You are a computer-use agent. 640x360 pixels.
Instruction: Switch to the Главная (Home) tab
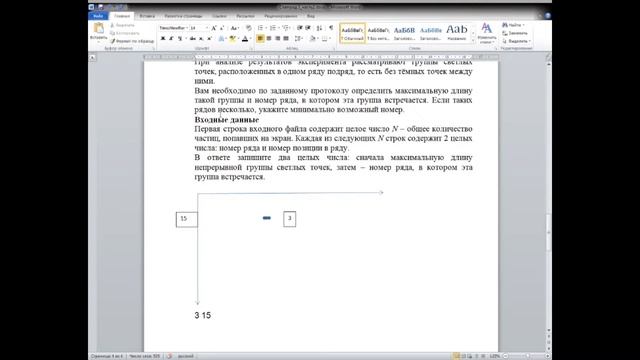click(122, 16)
